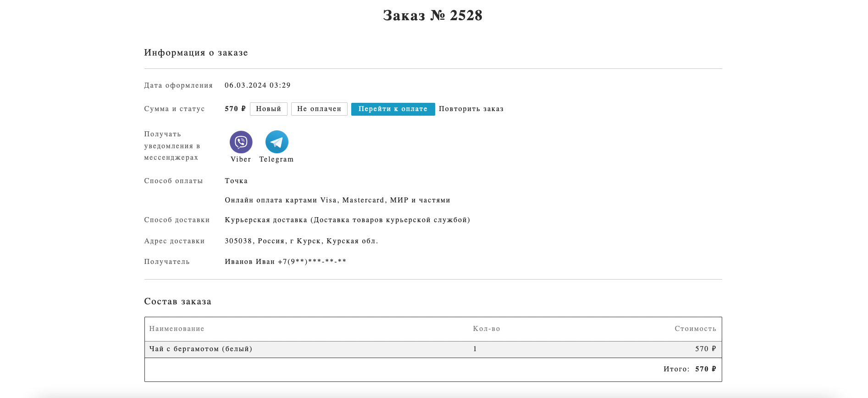Screen dimensions: 868x398
Task: Click the quantity '1' in tea row
Action: coord(475,349)
